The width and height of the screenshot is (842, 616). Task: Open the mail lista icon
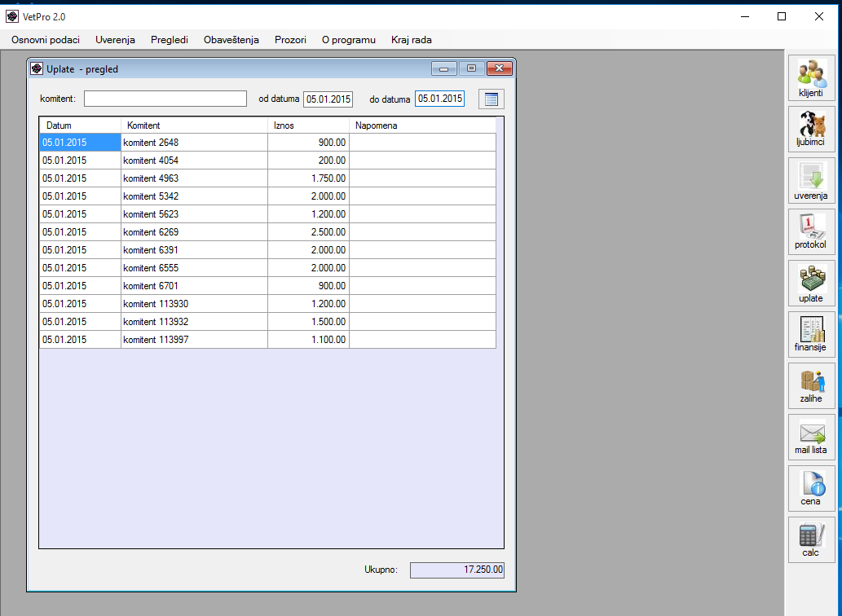tap(811, 438)
